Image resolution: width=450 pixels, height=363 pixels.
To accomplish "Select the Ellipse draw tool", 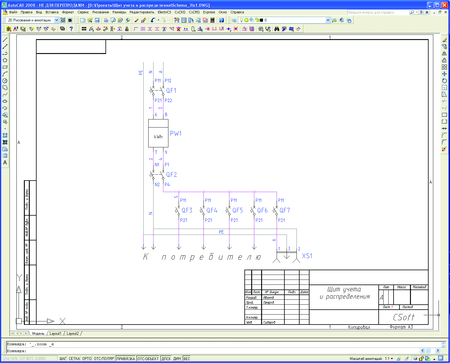I will coord(5,101).
